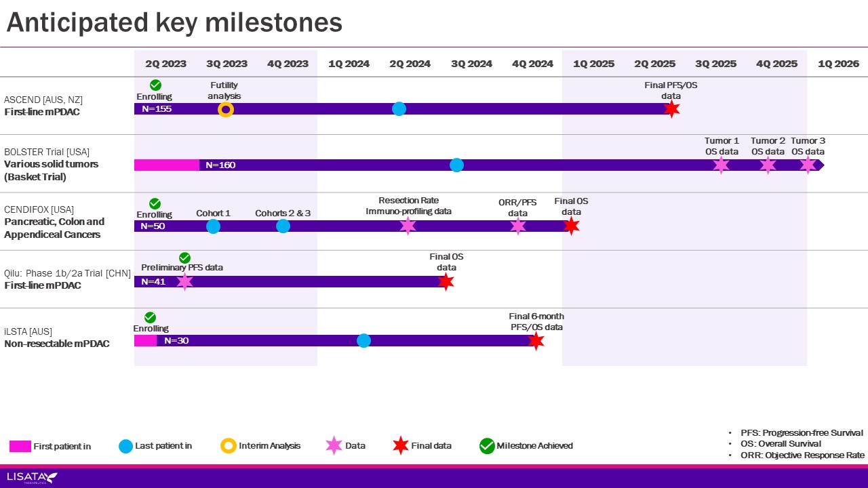Click the CENDIFOX Final OS data red star
868x488 pixels.
pos(571,226)
